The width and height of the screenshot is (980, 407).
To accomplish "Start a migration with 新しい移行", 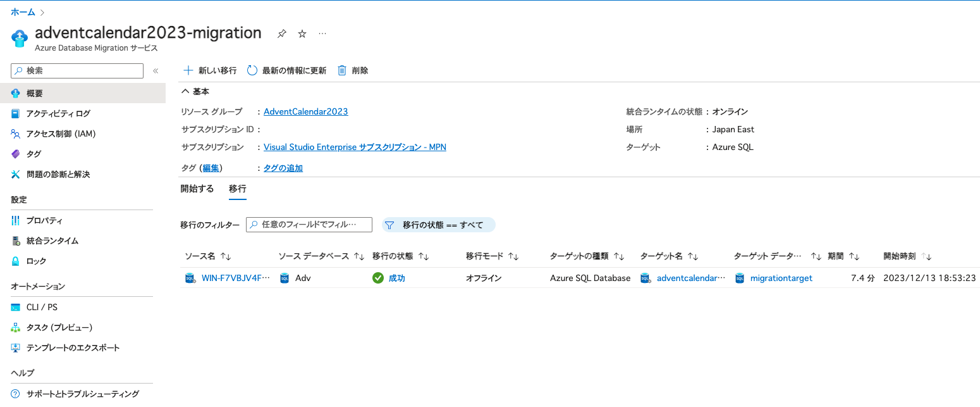I will pos(209,70).
